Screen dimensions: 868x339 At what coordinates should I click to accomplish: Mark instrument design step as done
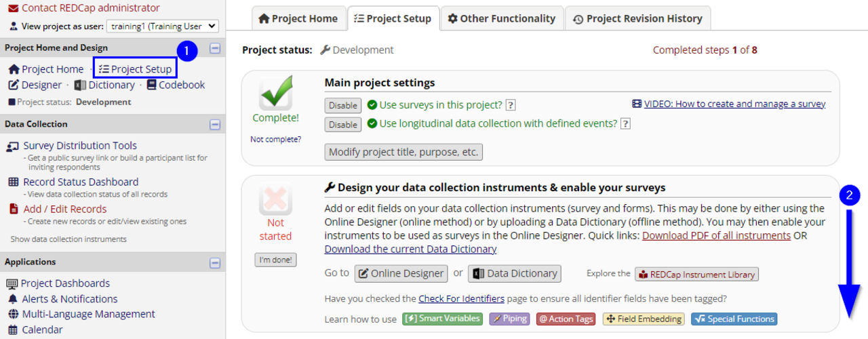tap(275, 260)
